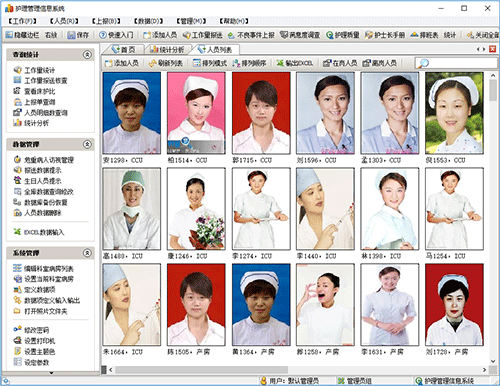This screenshot has width=500, height=386.
Task: Click the search input field
Action: point(457,63)
